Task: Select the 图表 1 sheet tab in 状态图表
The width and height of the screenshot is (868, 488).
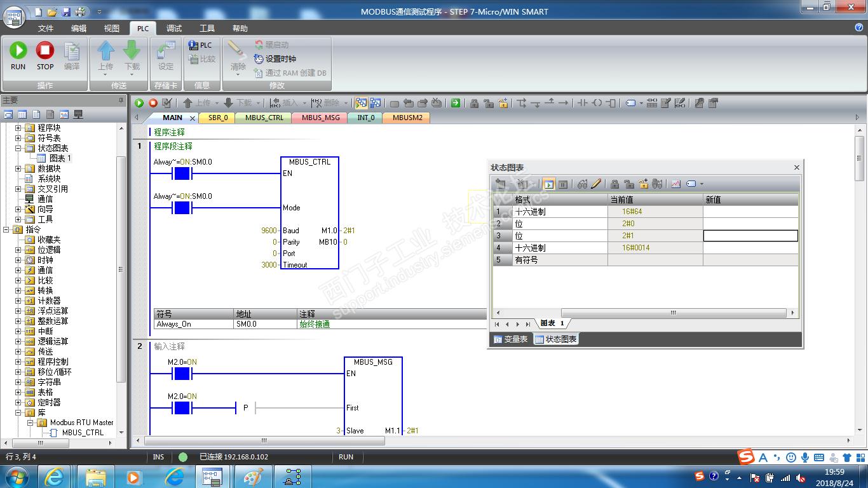Action: pyautogui.click(x=552, y=324)
